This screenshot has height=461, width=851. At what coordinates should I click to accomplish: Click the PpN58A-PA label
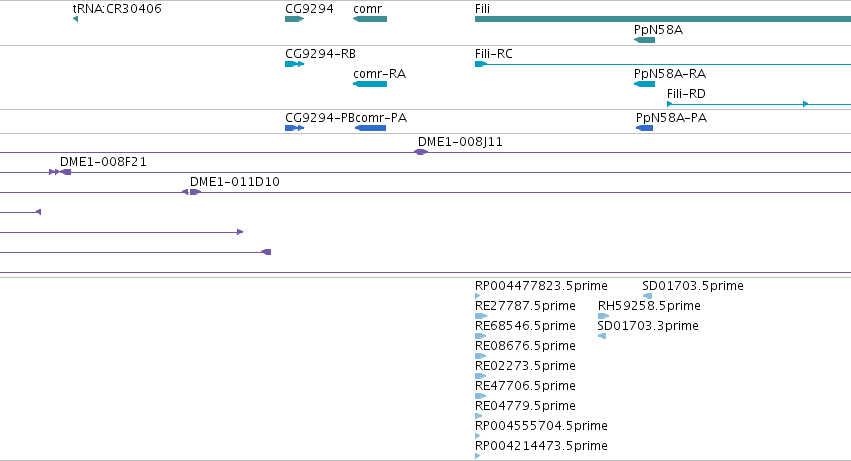coord(671,118)
